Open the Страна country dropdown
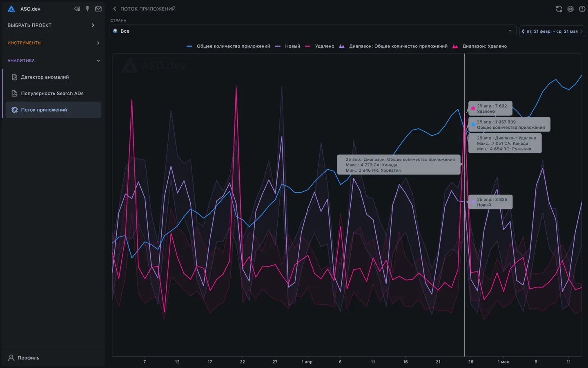588x368 pixels. pos(312,31)
